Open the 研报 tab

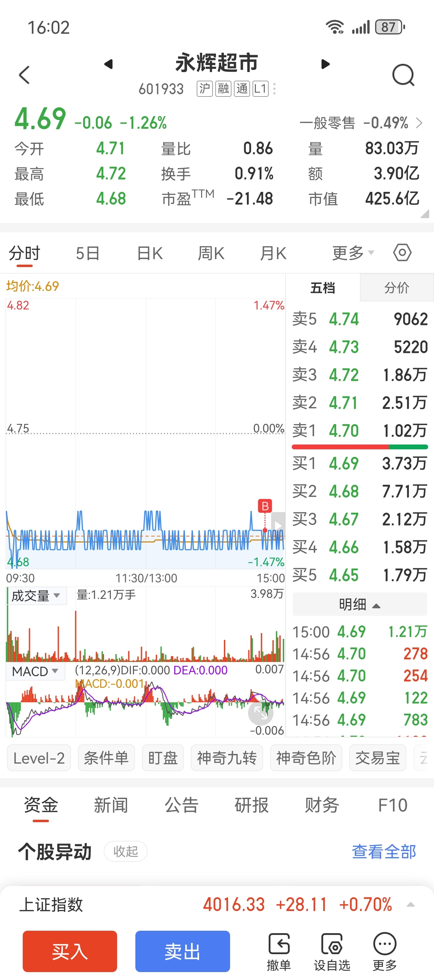[x=251, y=805]
